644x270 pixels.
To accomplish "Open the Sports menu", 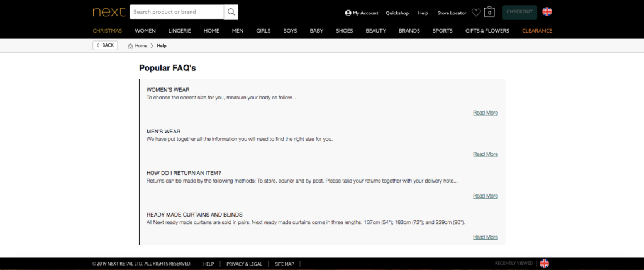I will (442, 31).
